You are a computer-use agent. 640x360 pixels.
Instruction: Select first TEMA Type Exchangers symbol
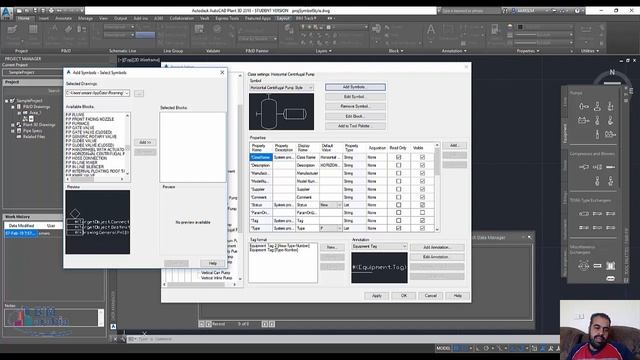(584, 213)
